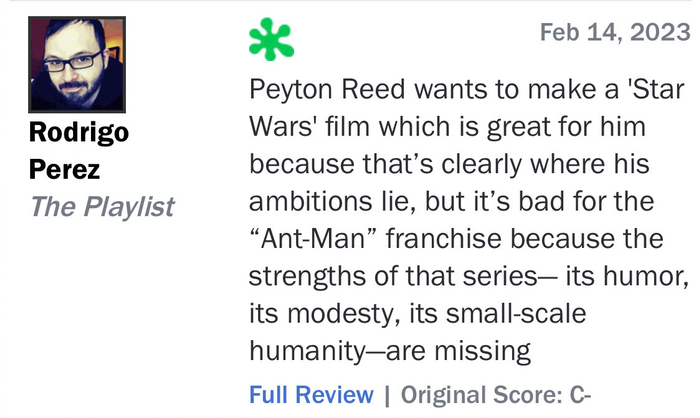This screenshot has width=700, height=418.
Task: Click the final line "humanity—are missing"
Action: point(388,350)
